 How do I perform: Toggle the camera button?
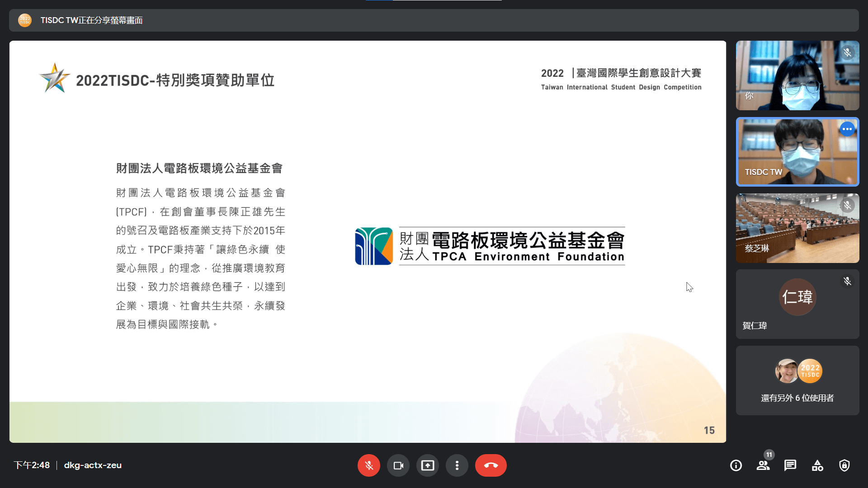pyautogui.click(x=398, y=465)
